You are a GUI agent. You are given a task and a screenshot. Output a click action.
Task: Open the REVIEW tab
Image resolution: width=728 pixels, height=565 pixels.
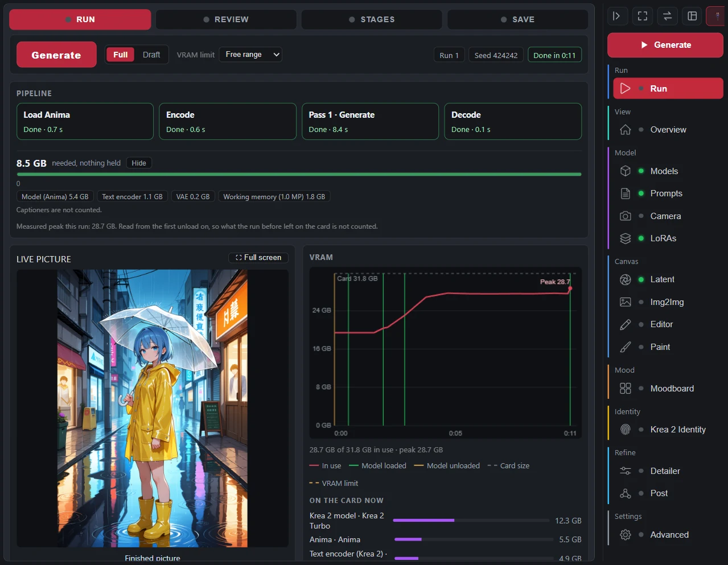(226, 19)
